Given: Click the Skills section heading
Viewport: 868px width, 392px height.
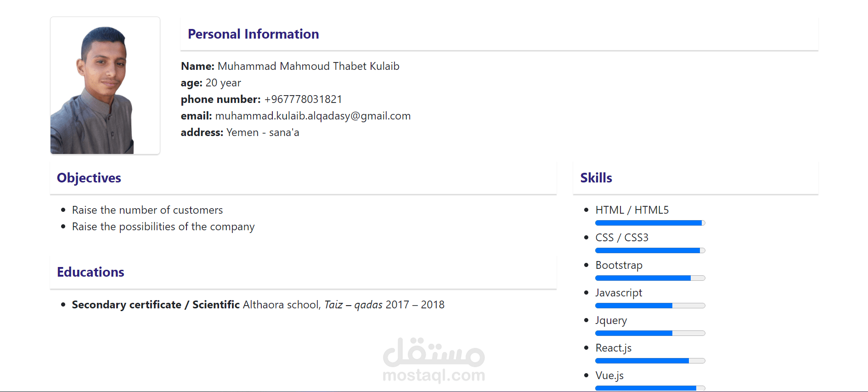Looking at the screenshot, I should 596,178.
